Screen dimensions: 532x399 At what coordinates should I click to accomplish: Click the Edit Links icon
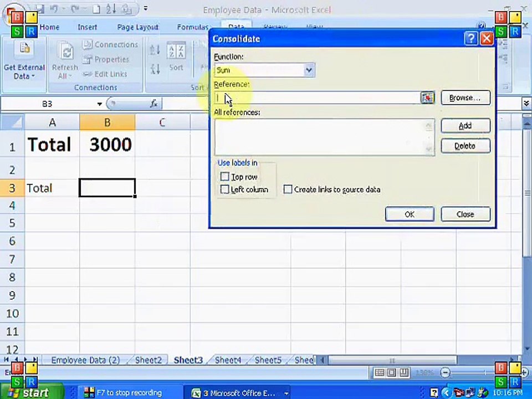pos(87,74)
